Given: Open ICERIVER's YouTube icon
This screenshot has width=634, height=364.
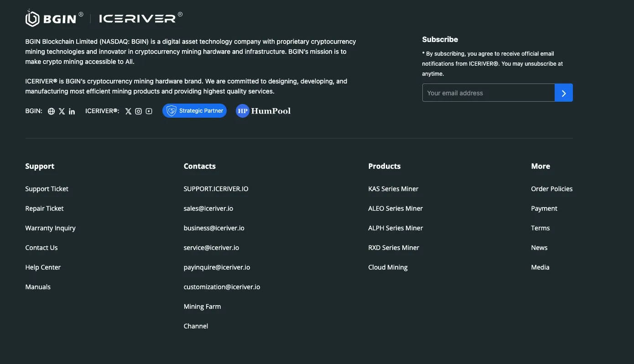Looking at the screenshot, I should [149, 111].
